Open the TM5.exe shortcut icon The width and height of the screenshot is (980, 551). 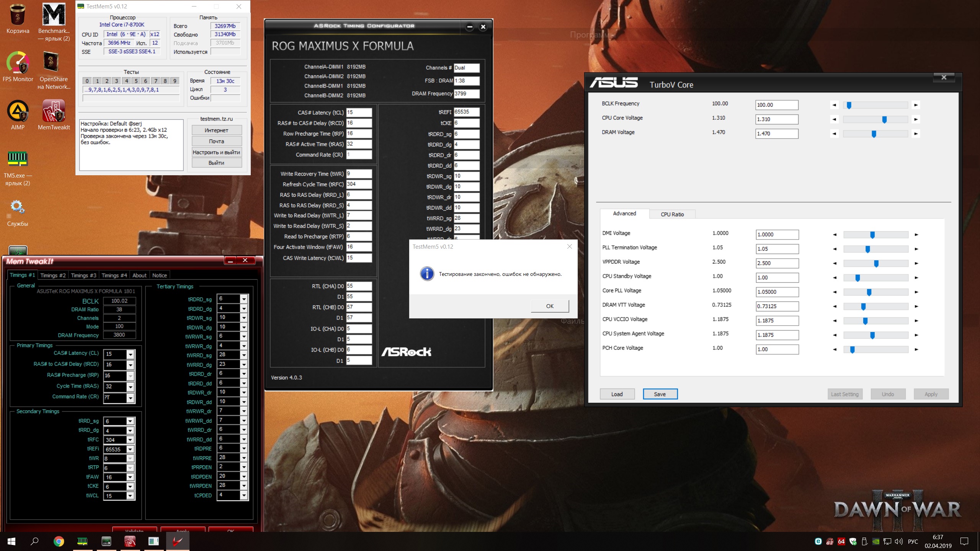pyautogui.click(x=18, y=160)
